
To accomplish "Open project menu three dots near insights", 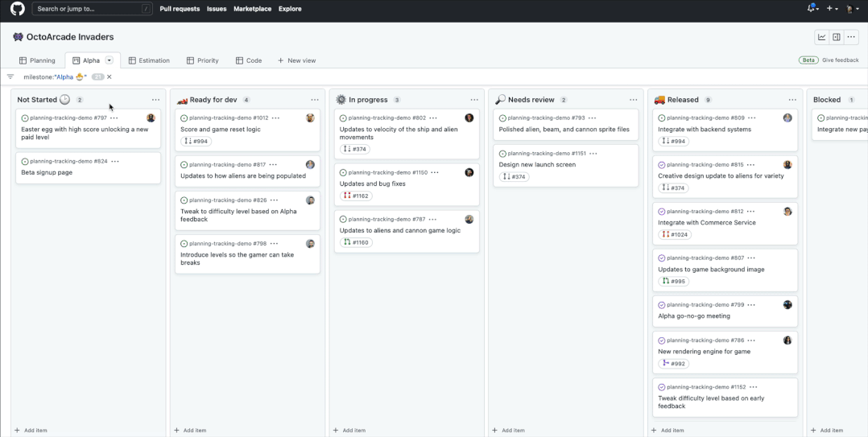I will click(x=851, y=37).
